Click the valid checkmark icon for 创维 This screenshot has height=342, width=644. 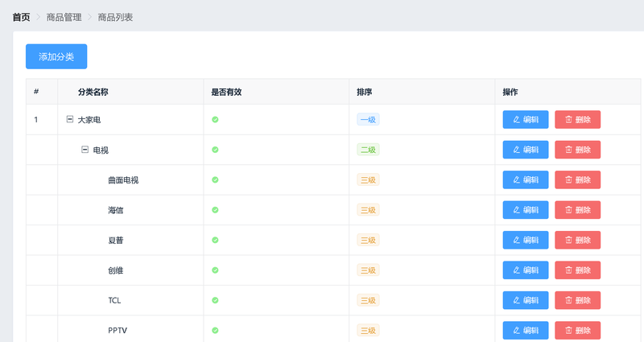pyautogui.click(x=215, y=270)
